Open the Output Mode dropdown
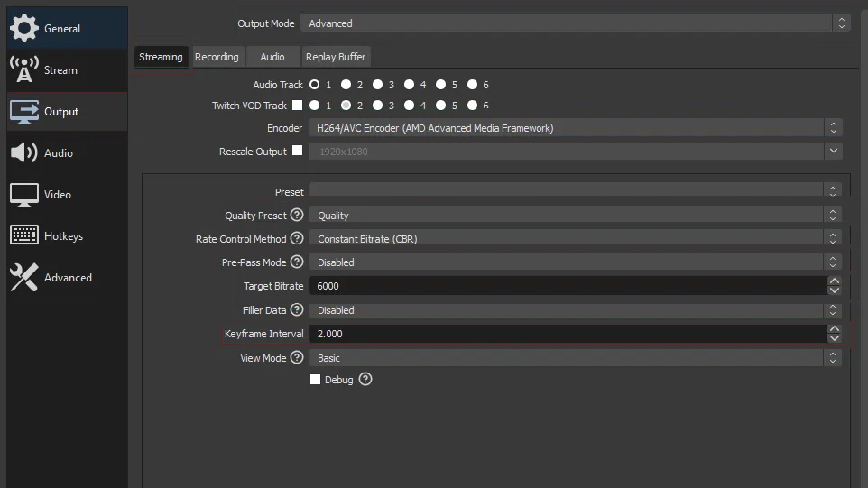 (575, 23)
